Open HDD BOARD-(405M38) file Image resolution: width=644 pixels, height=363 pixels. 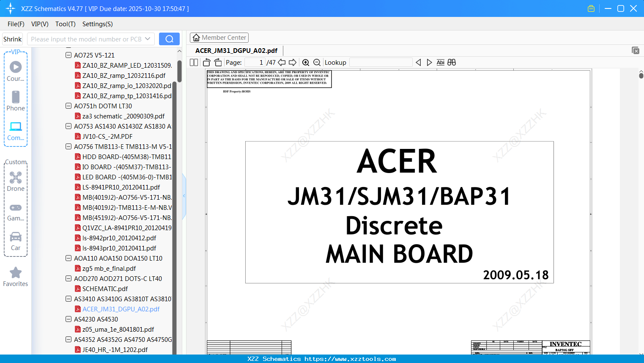tap(127, 157)
